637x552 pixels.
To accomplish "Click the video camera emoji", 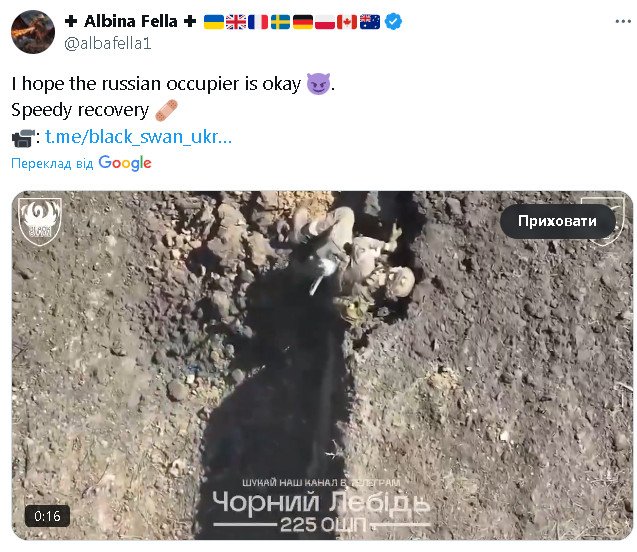I will point(23,138).
